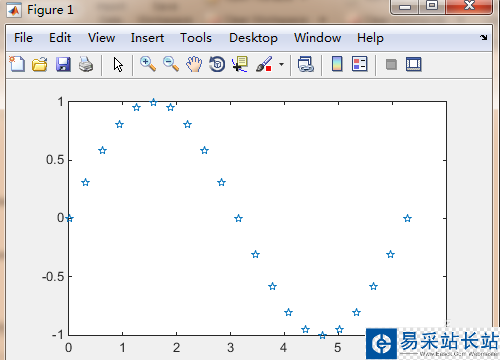The height and width of the screenshot is (360, 500).
Task: Click the star marker at the sine peak
Action: coord(153,102)
